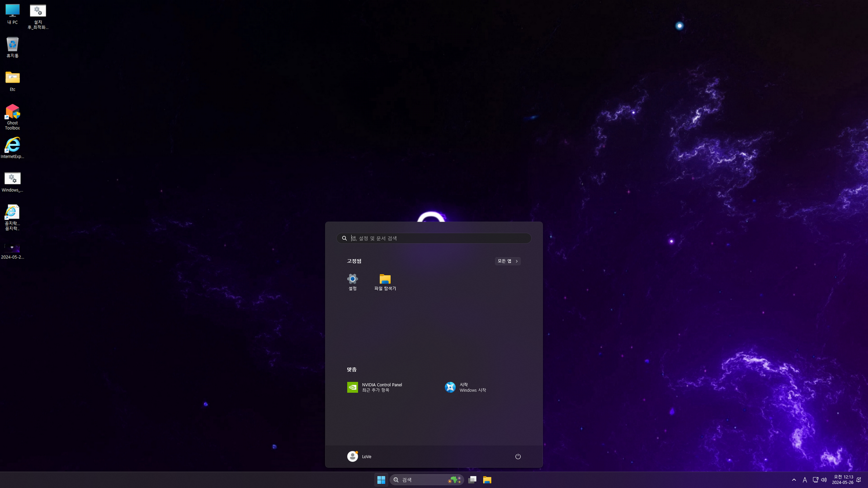Open the volume speaker tray icon

pyautogui.click(x=824, y=480)
